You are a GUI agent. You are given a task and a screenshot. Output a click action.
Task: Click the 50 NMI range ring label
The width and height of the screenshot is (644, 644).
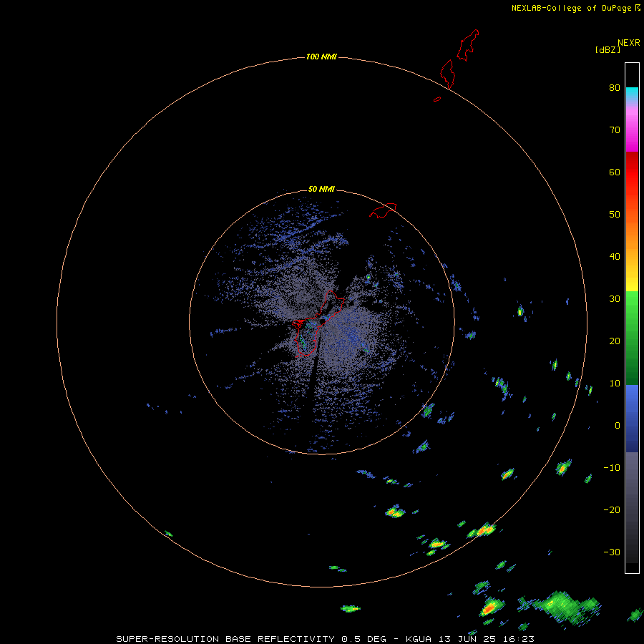[321, 189]
